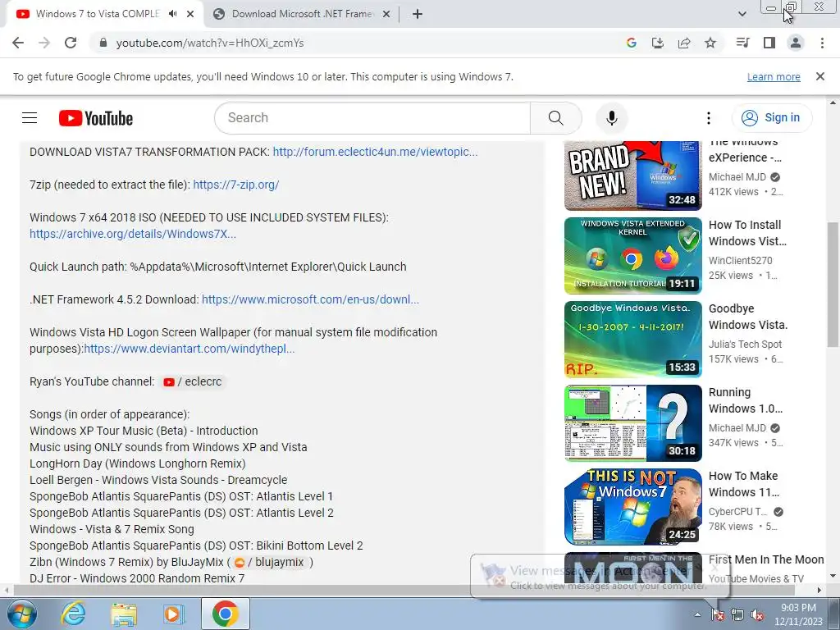
Task: Click the volume tray icon
Action: tap(757, 614)
